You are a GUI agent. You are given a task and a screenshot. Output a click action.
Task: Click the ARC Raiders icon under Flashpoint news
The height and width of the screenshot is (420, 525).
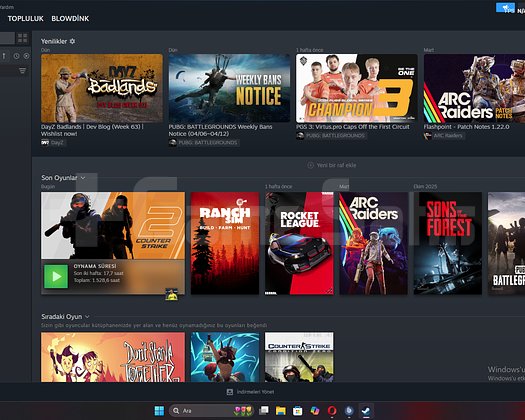coord(428,136)
